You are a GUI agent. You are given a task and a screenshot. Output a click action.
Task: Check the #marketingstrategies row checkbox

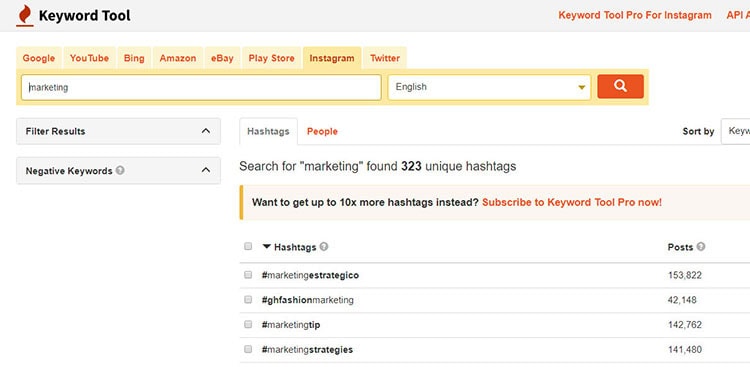click(x=248, y=349)
